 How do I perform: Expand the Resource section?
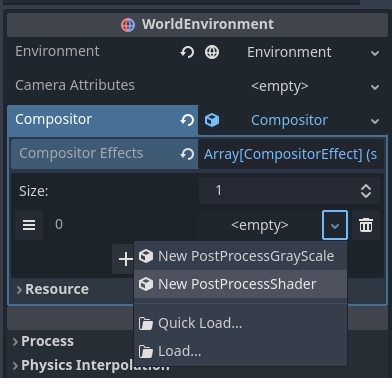point(53,289)
